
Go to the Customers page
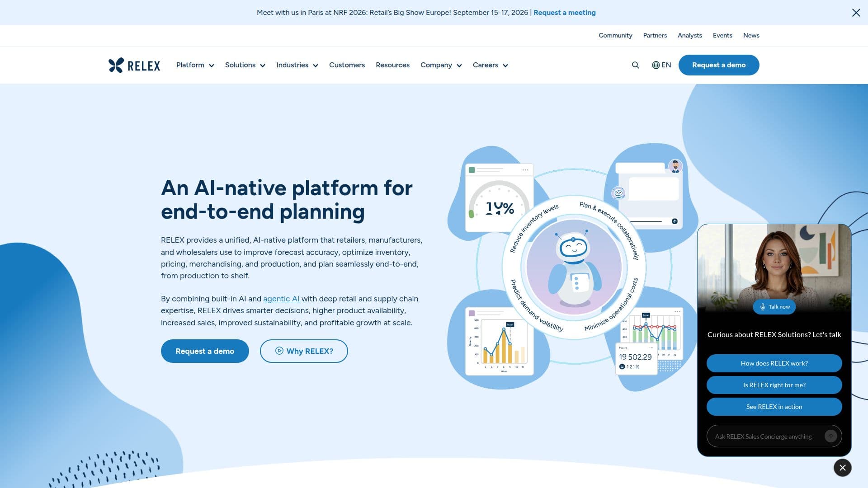click(x=347, y=65)
